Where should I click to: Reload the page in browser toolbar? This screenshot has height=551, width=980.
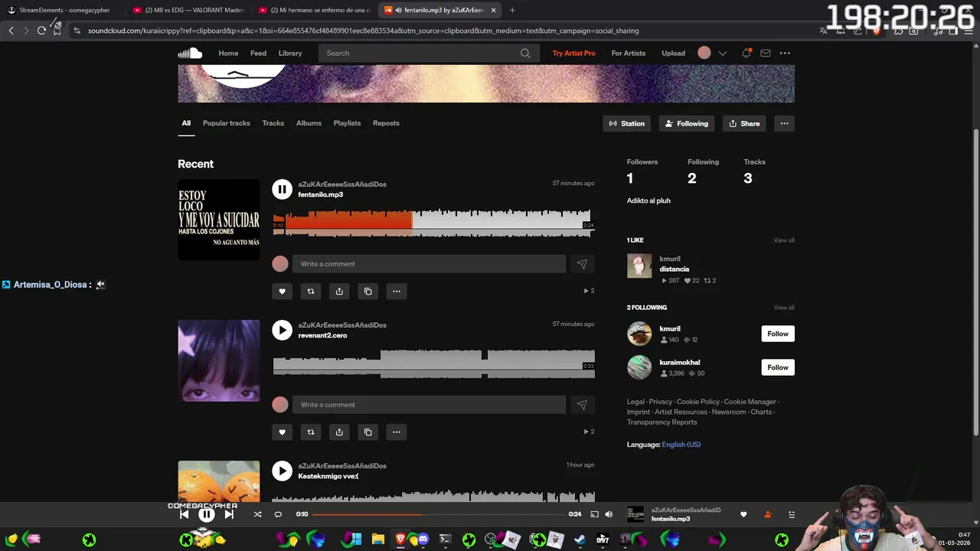pyautogui.click(x=41, y=31)
